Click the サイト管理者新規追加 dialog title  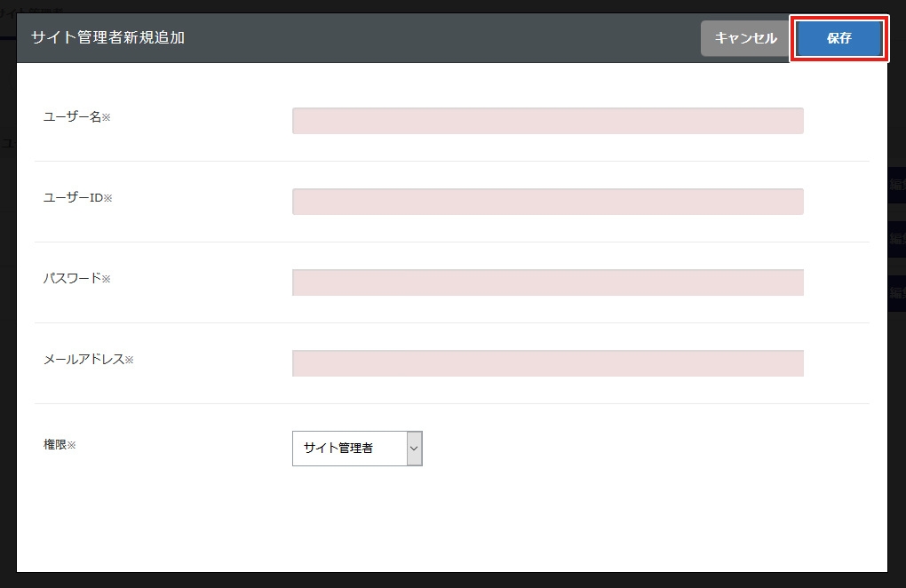pos(108,37)
